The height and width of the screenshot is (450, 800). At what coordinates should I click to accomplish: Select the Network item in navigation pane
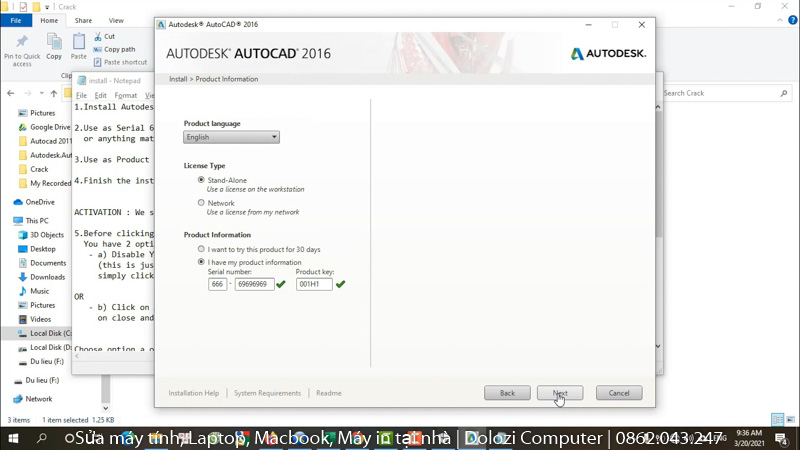(x=39, y=398)
